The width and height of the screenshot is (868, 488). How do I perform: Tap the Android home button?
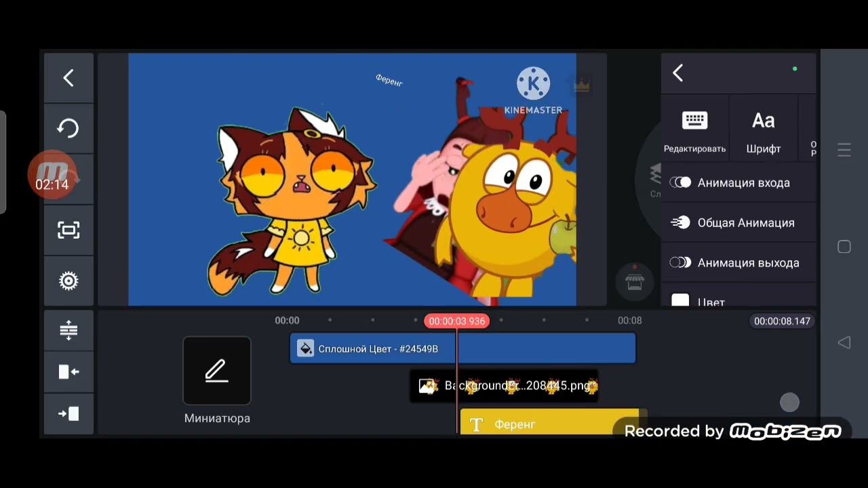pos(844,247)
